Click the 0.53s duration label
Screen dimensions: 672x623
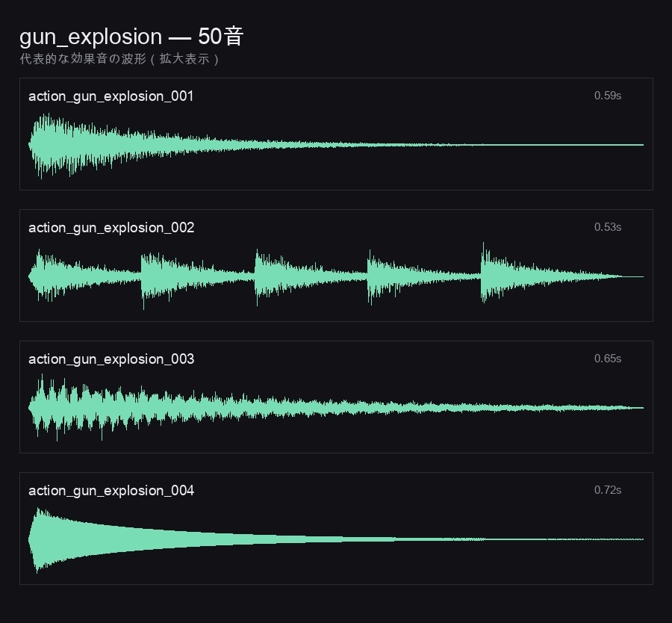tap(607, 227)
